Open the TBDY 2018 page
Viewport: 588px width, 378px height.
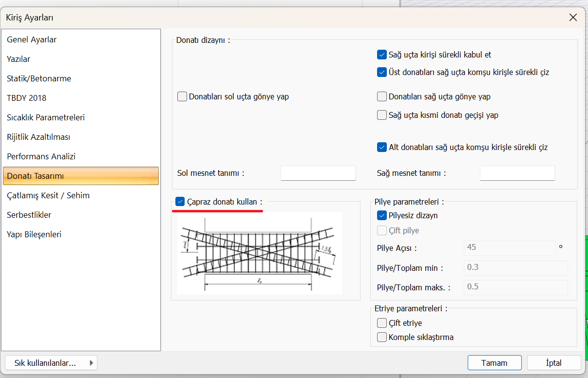point(27,98)
